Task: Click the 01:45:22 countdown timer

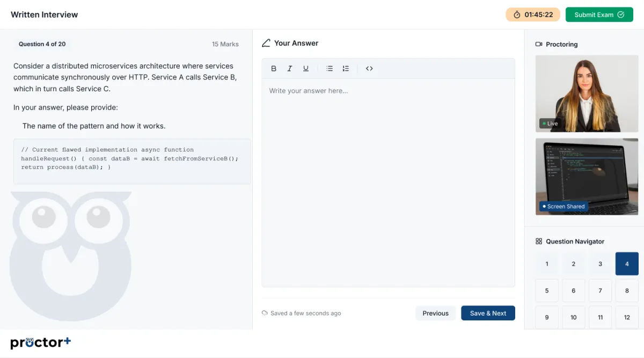Action: pyautogui.click(x=533, y=14)
